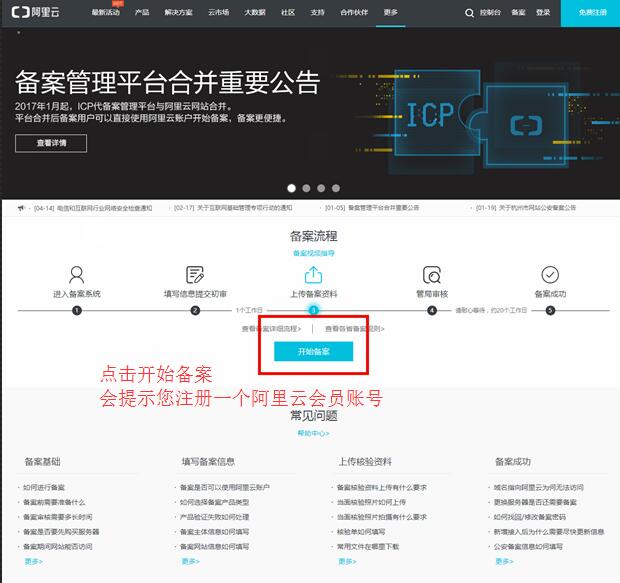Click 更多 under 填写备案信息 column

pos(191,561)
